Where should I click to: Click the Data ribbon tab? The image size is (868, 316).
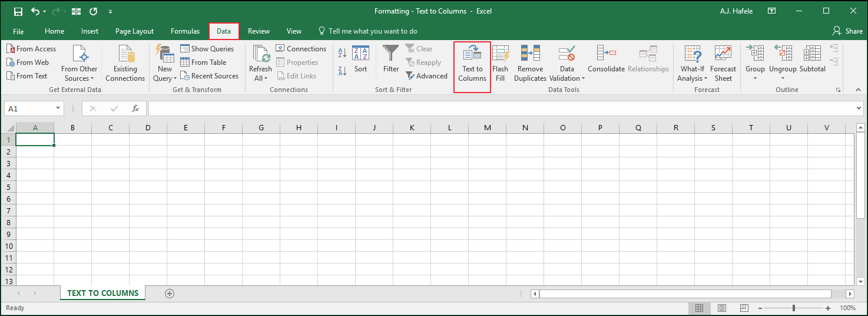(224, 31)
